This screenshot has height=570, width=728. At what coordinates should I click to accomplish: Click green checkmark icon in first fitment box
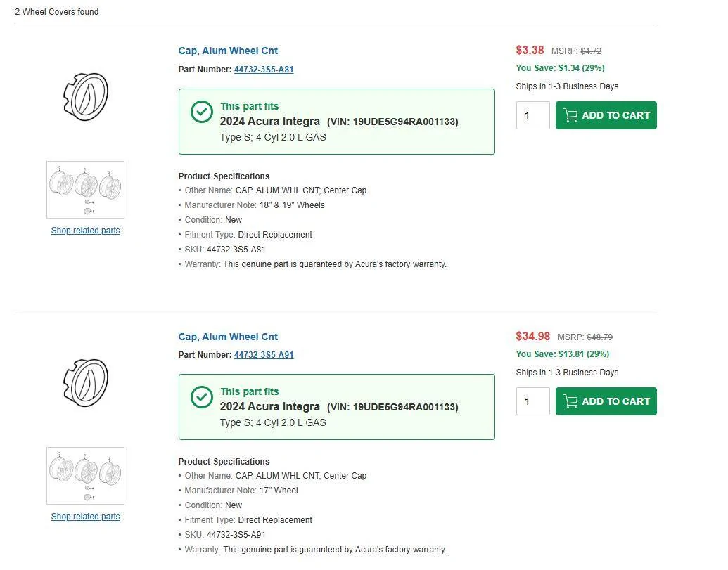(x=202, y=111)
